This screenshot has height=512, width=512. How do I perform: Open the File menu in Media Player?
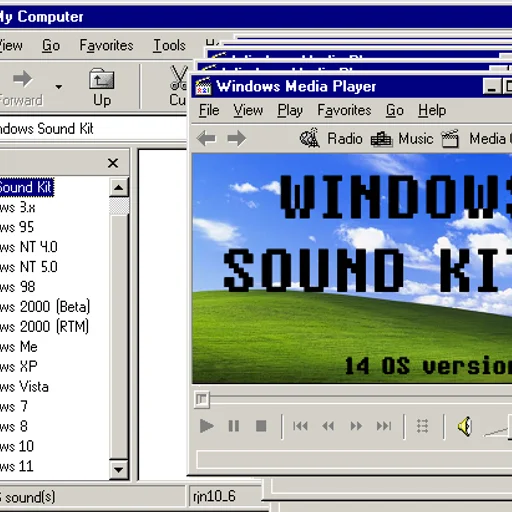click(209, 110)
